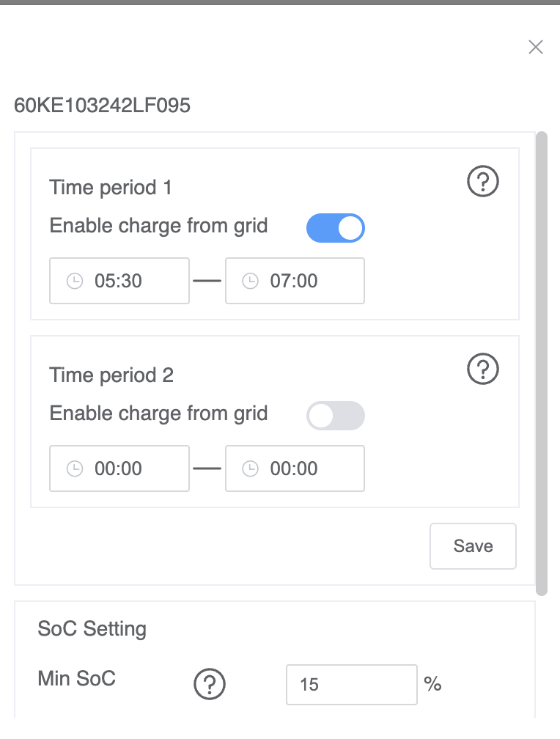560x739 pixels.
Task: Click the Time period 1 label
Action: 111,188
